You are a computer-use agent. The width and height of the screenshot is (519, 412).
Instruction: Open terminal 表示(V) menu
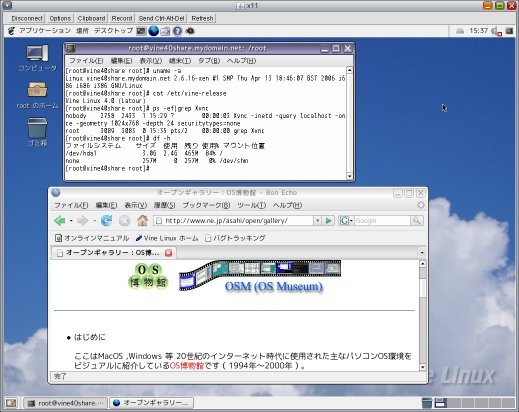[150, 61]
